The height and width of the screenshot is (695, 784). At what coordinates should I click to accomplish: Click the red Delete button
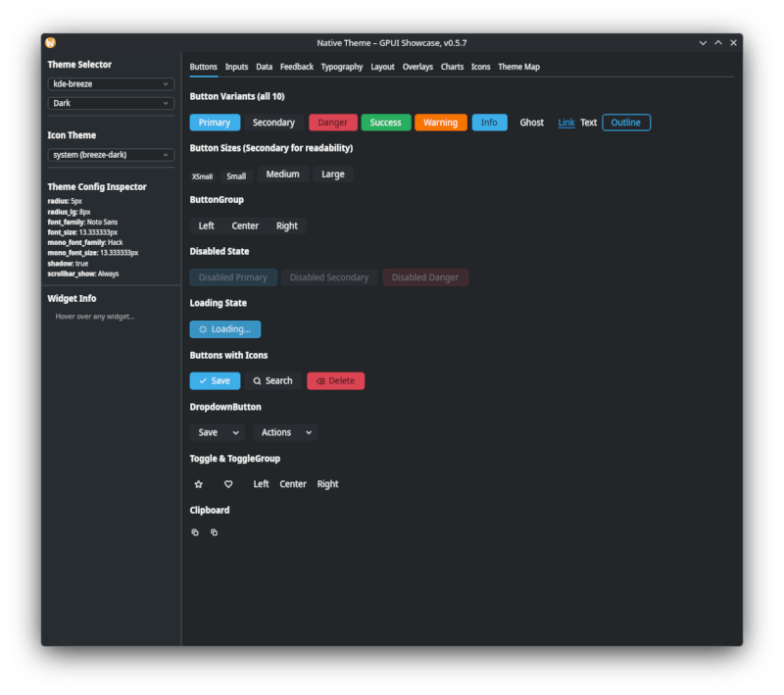coord(335,381)
